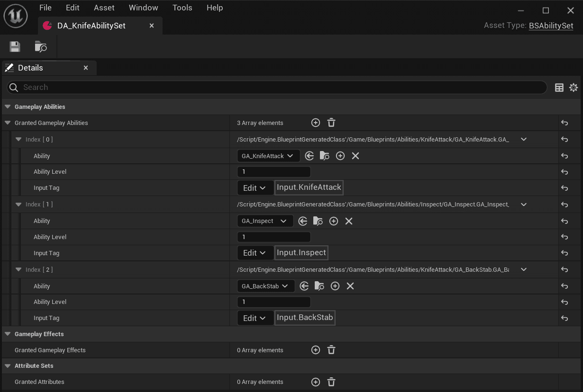
Task: Open the Asset menu
Action: [104, 8]
